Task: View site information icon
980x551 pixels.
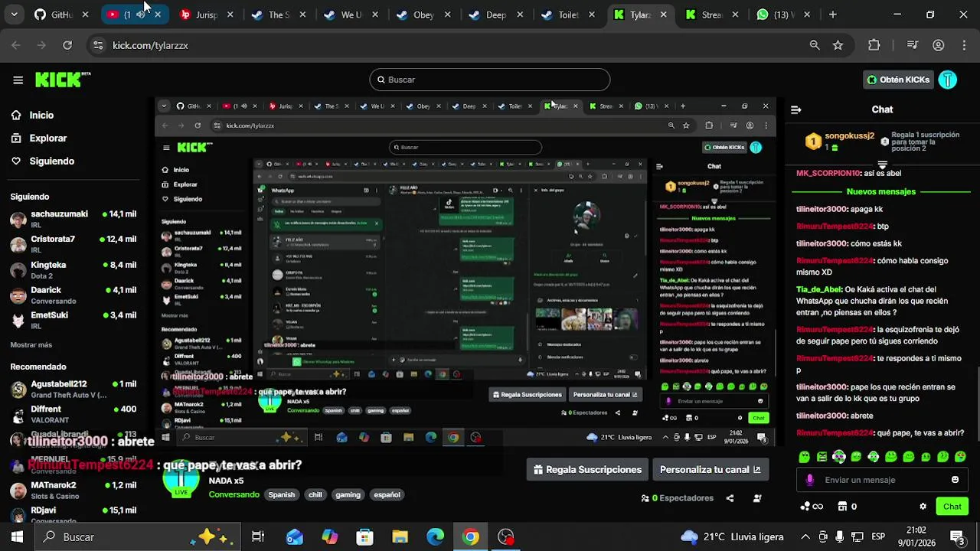Action: pyautogui.click(x=97, y=45)
